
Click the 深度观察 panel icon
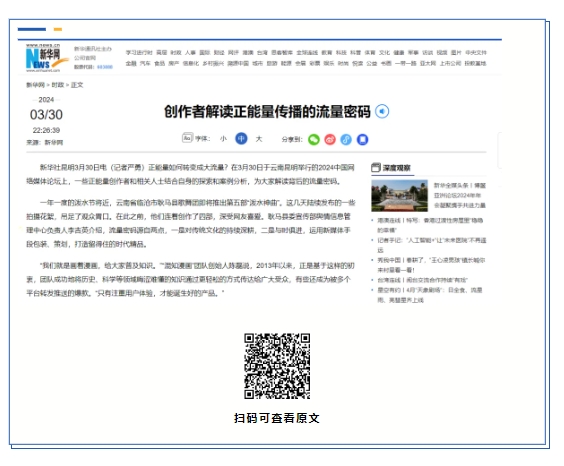coord(376,167)
